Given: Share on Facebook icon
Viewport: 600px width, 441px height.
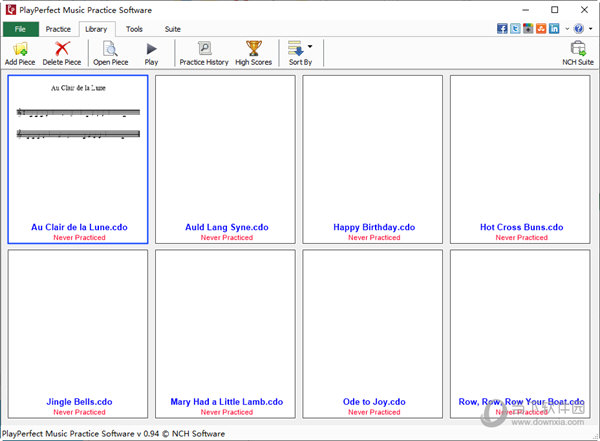Looking at the screenshot, I should pyautogui.click(x=502, y=29).
